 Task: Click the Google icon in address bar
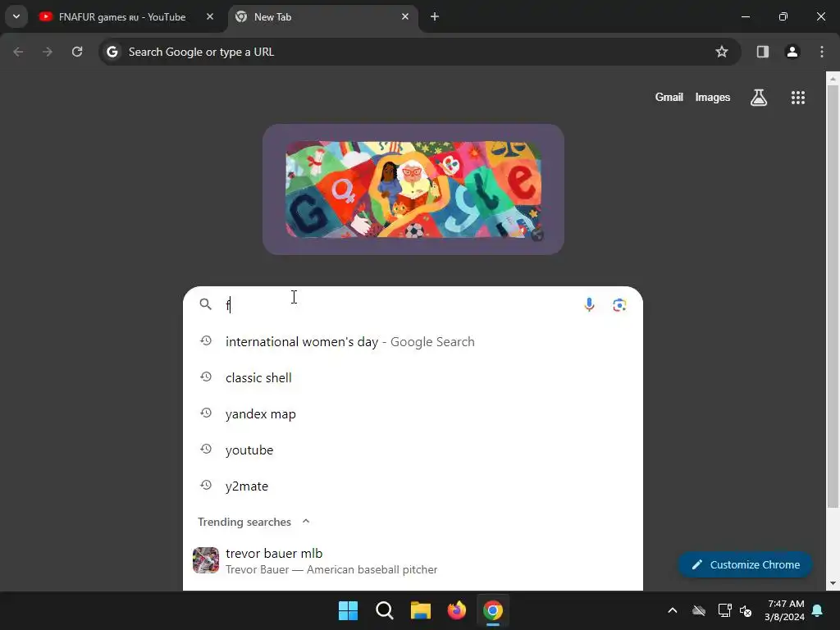tap(112, 52)
